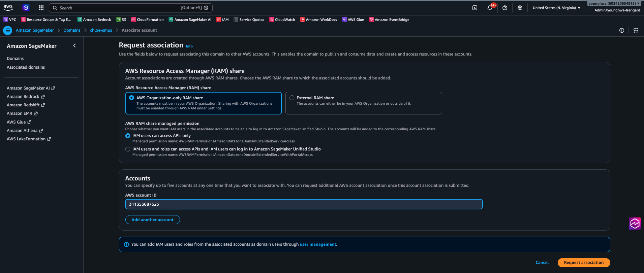Go to Domains breadcrumb
The image size is (644, 273).
point(72,30)
